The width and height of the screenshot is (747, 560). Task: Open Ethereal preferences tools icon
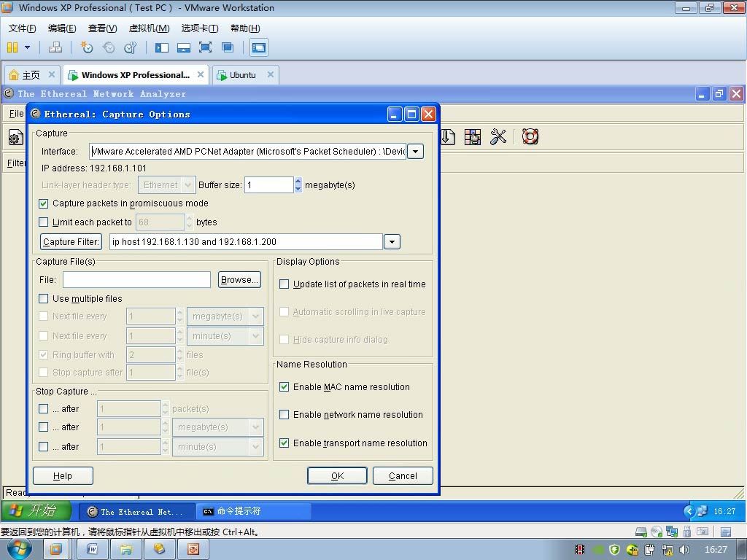click(x=498, y=137)
